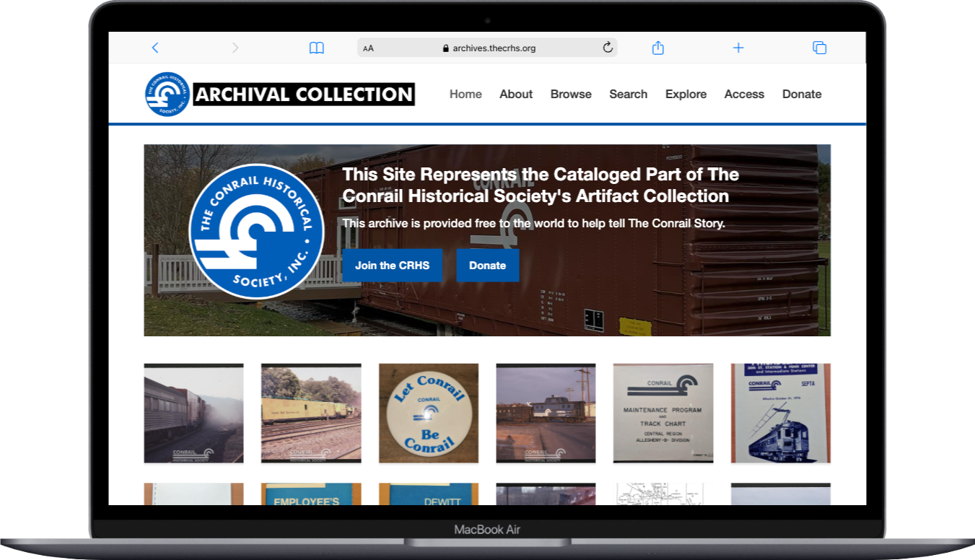The height and width of the screenshot is (560, 975).
Task: Open the Safari share sheet icon
Action: 657,48
